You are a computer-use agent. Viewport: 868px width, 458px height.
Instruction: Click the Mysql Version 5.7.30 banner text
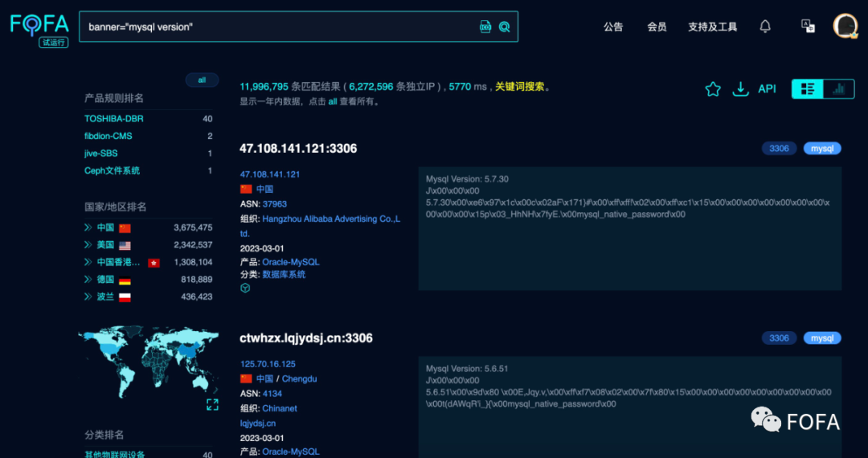point(467,178)
